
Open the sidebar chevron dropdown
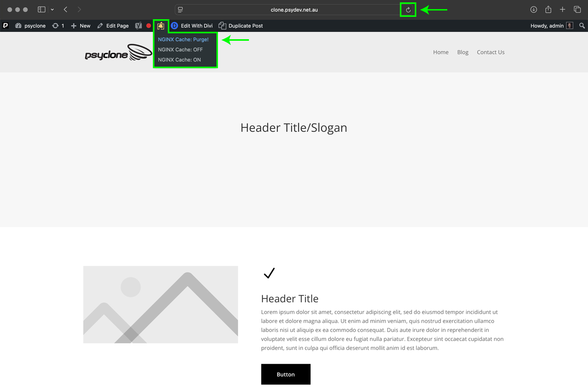[x=53, y=9]
